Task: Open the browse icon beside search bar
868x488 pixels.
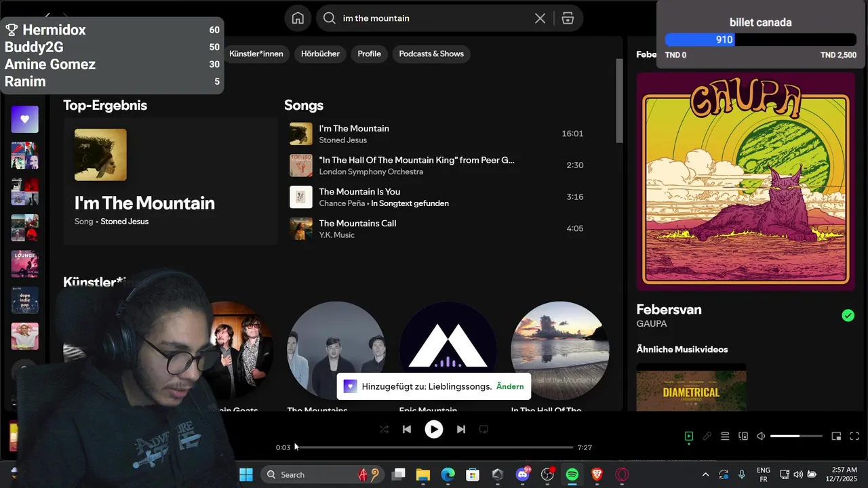Action: click(568, 18)
